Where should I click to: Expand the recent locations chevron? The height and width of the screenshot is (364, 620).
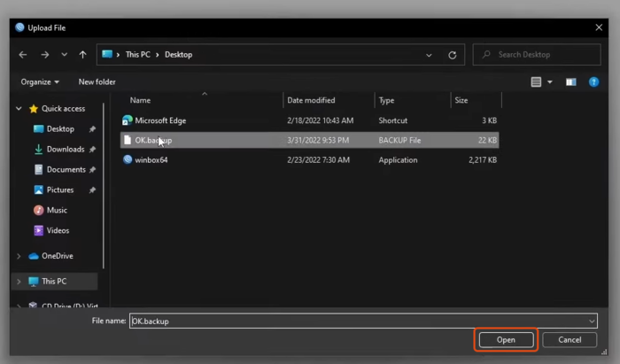(64, 55)
